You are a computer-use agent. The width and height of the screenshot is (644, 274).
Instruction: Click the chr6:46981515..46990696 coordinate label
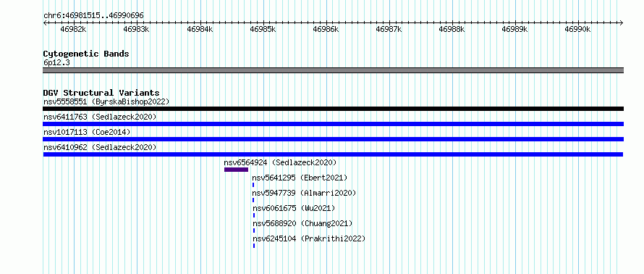(x=93, y=16)
